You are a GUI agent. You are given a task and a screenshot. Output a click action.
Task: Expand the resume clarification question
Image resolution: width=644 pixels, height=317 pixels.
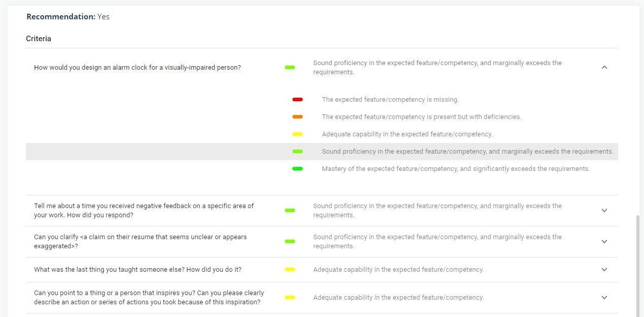[x=604, y=242]
